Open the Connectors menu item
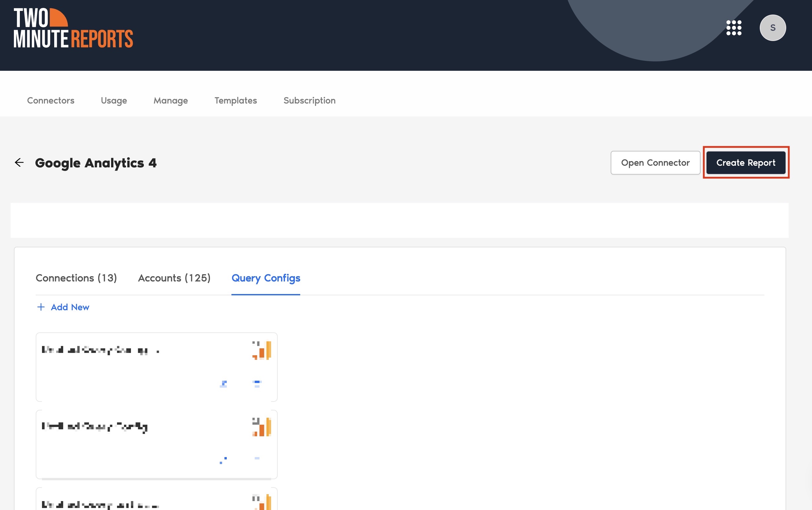 (x=51, y=101)
